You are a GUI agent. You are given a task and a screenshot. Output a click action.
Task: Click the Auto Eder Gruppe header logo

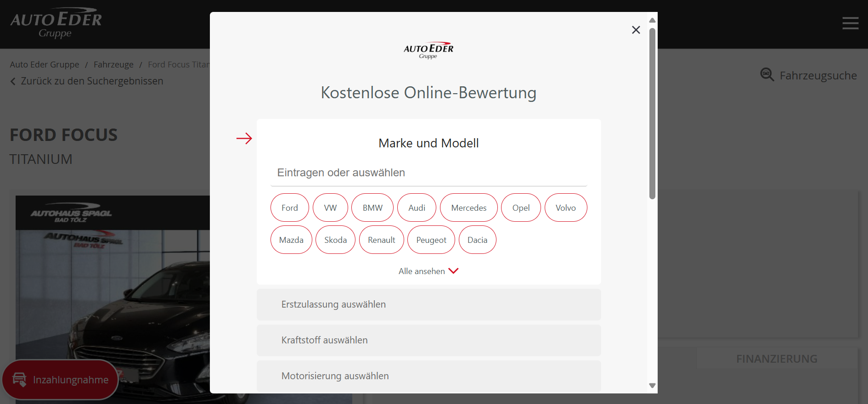[56, 23]
